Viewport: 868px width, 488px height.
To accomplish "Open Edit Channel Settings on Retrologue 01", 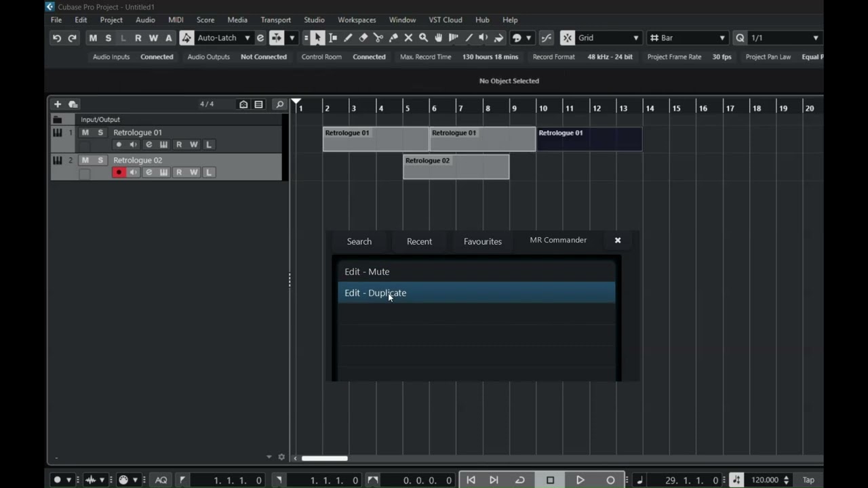I will pyautogui.click(x=149, y=144).
